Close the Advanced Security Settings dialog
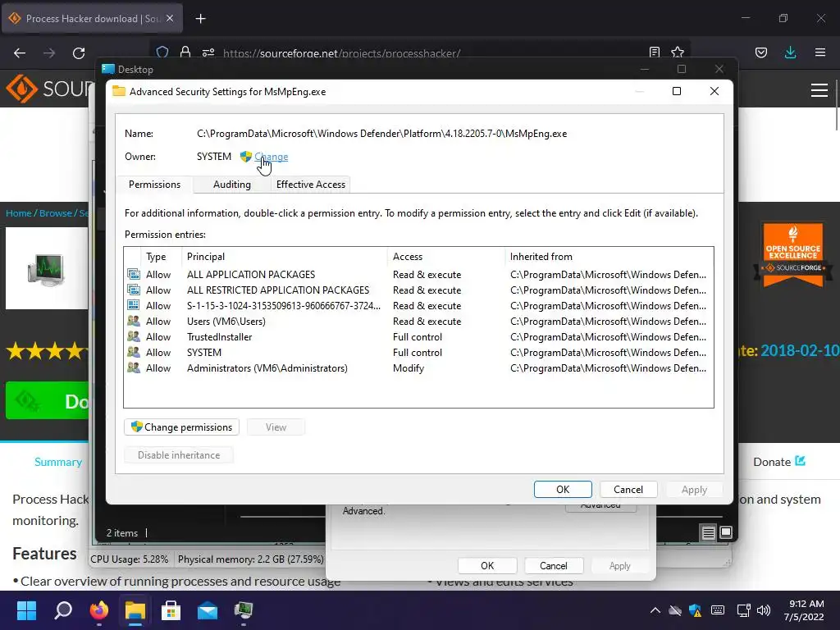The height and width of the screenshot is (630, 840). tap(714, 91)
